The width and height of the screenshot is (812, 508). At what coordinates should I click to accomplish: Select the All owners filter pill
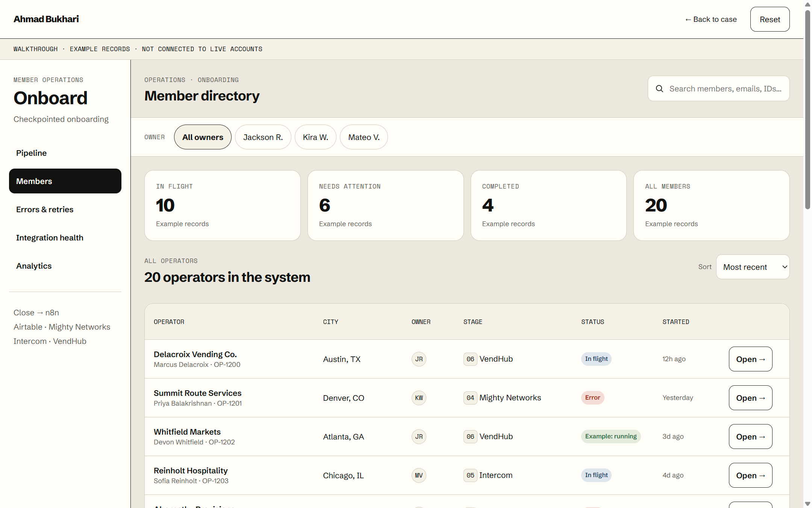click(x=203, y=137)
